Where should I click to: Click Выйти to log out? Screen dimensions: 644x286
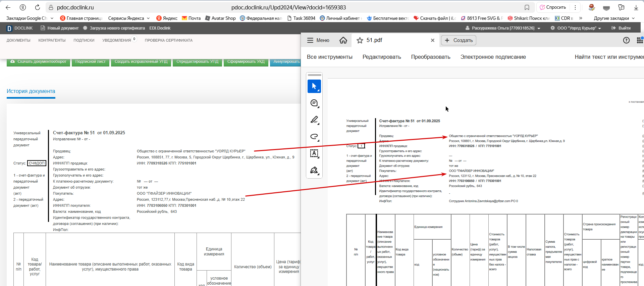point(621,28)
